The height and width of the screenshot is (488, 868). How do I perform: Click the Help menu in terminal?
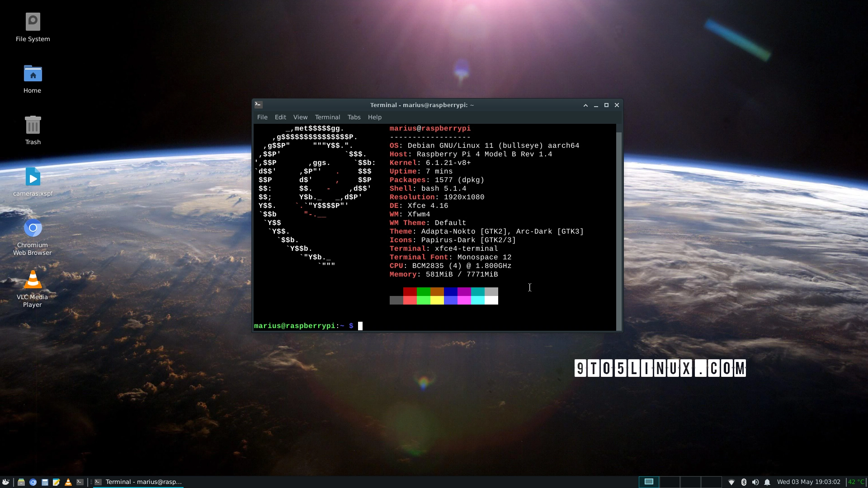(x=374, y=117)
